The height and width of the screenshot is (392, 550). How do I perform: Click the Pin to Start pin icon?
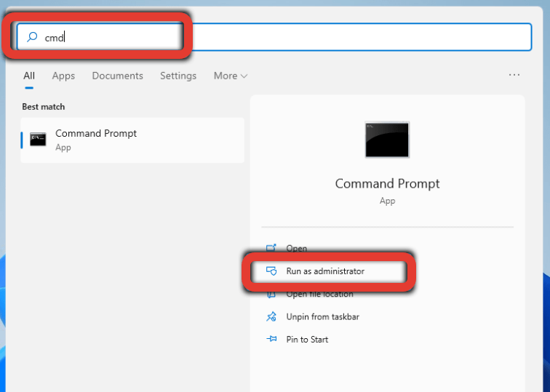tap(271, 339)
